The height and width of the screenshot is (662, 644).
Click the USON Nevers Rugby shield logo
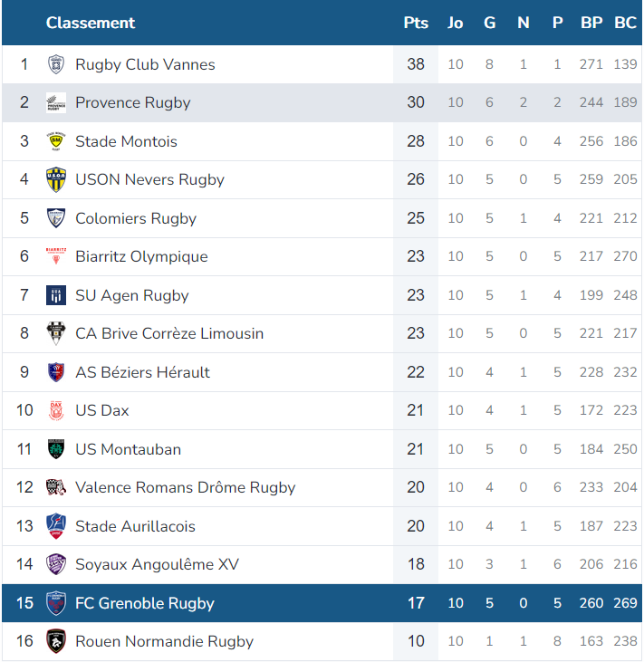click(56, 179)
